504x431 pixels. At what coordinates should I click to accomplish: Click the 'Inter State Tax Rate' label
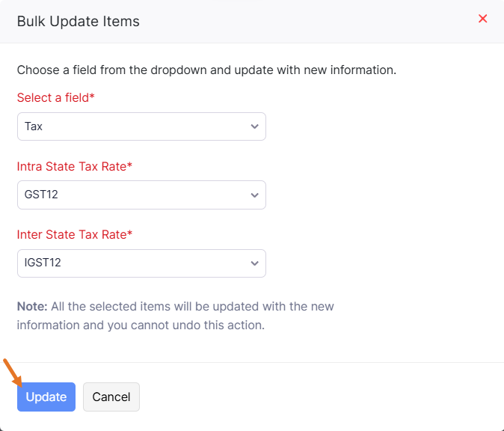click(74, 234)
